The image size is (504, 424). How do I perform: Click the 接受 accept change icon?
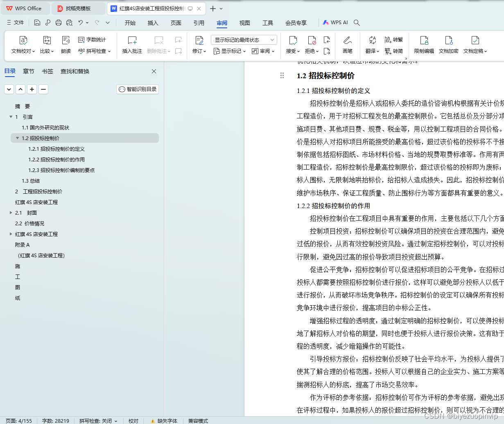point(293,40)
